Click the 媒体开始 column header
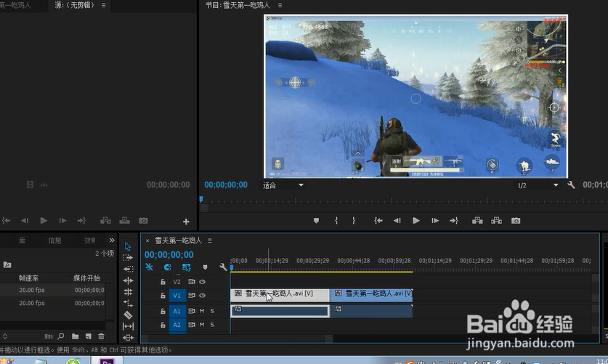Image resolution: width=608 pixels, height=364 pixels. pyautogui.click(x=87, y=278)
